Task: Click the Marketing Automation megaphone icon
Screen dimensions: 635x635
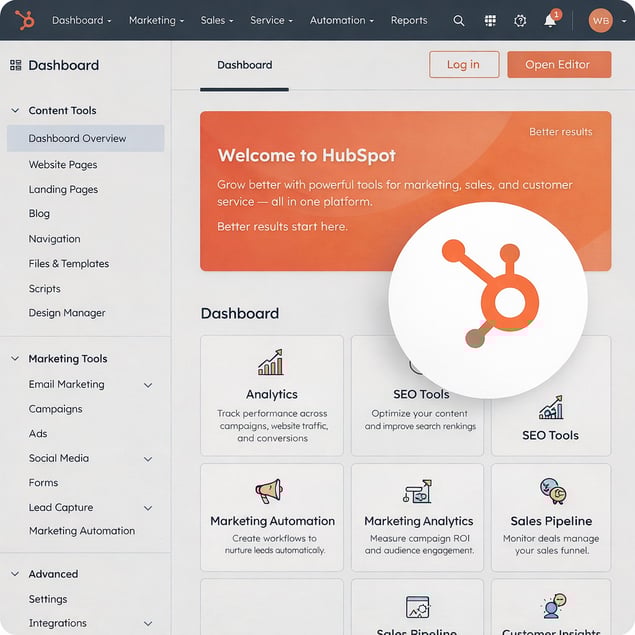Action: click(x=270, y=491)
